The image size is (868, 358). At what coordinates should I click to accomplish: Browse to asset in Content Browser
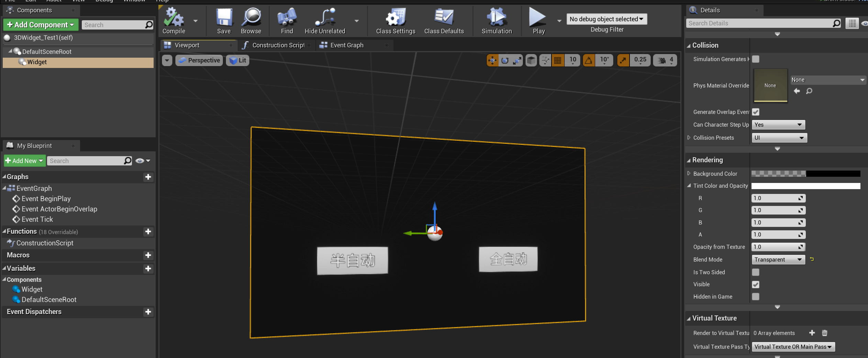click(251, 21)
